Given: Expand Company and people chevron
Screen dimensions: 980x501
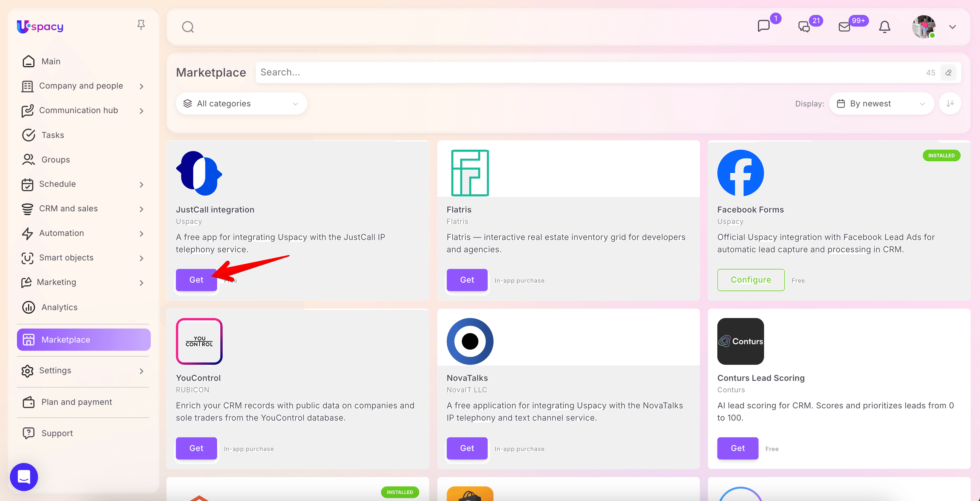Looking at the screenshot, I should coord(141,87).
